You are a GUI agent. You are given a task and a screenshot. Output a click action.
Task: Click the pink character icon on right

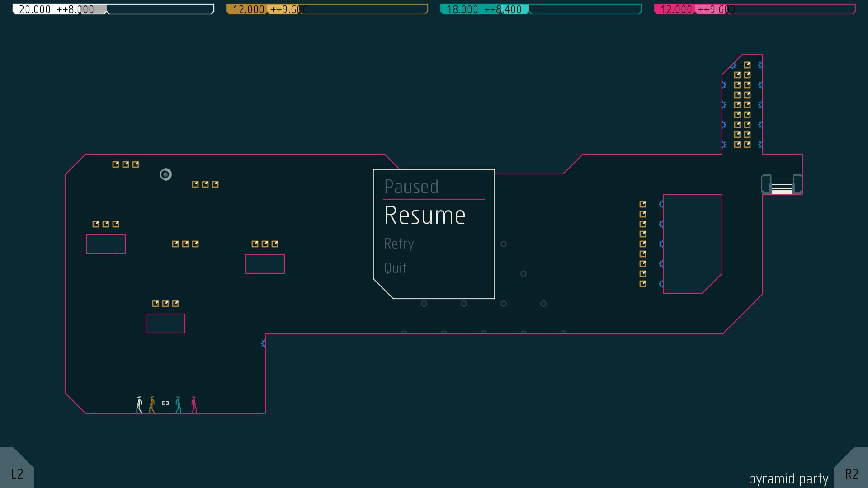(x=194, y=403)
